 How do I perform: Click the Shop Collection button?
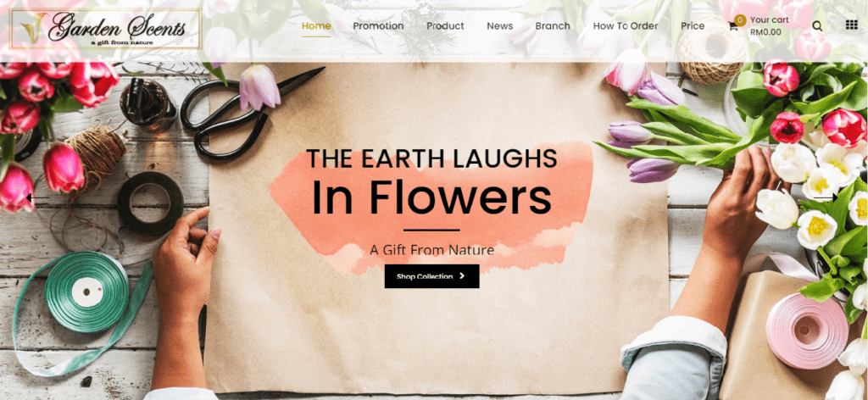[431, 276]
